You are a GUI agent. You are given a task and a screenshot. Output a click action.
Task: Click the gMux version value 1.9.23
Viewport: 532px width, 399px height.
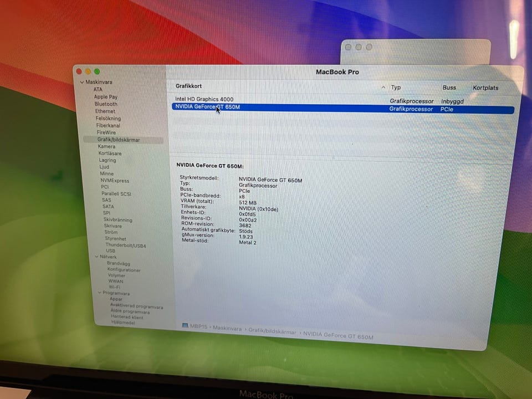coord(245,237)
